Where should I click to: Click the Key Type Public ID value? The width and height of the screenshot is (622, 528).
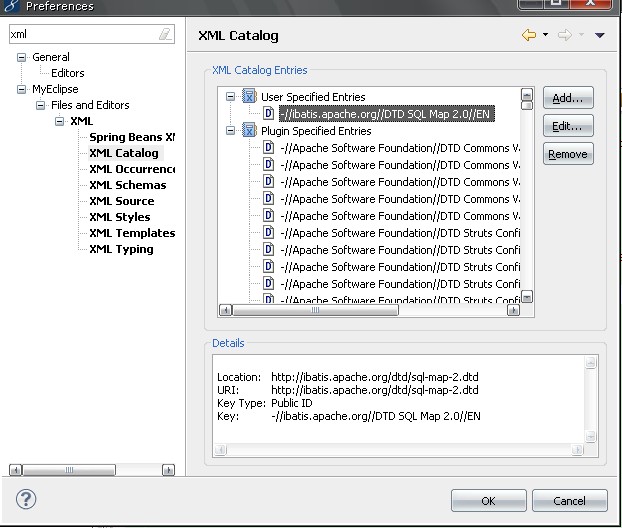coord(292,403)
